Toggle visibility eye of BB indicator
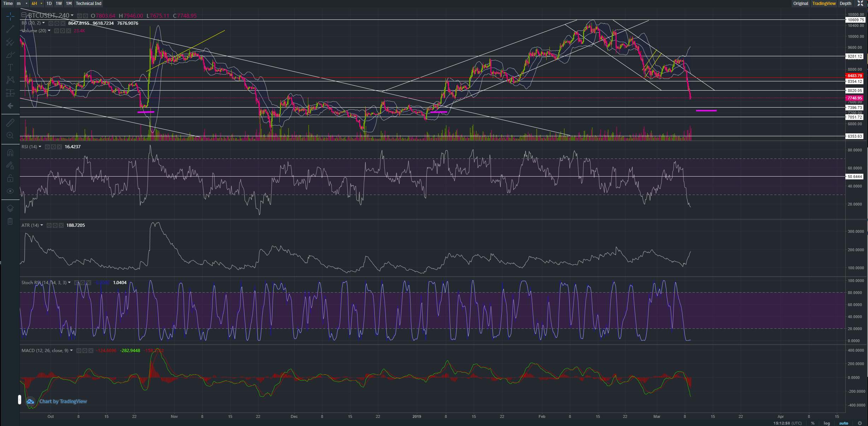 (x=51, y=23)
